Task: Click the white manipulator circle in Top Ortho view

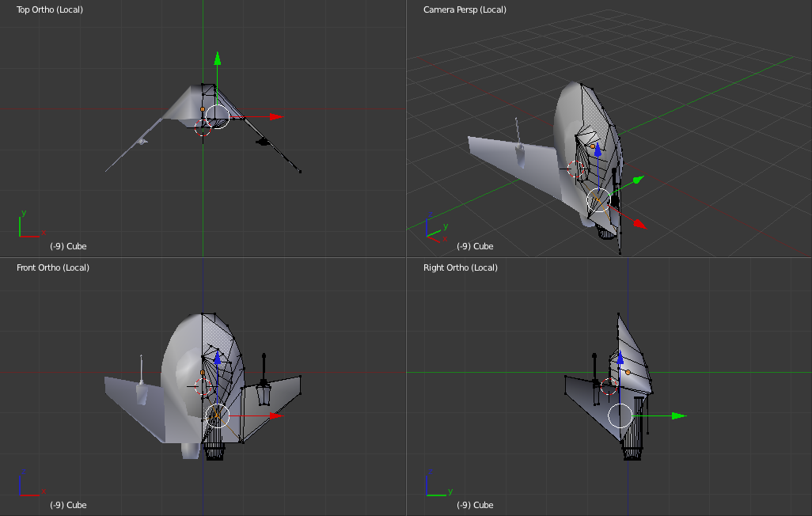Action: 217,116
